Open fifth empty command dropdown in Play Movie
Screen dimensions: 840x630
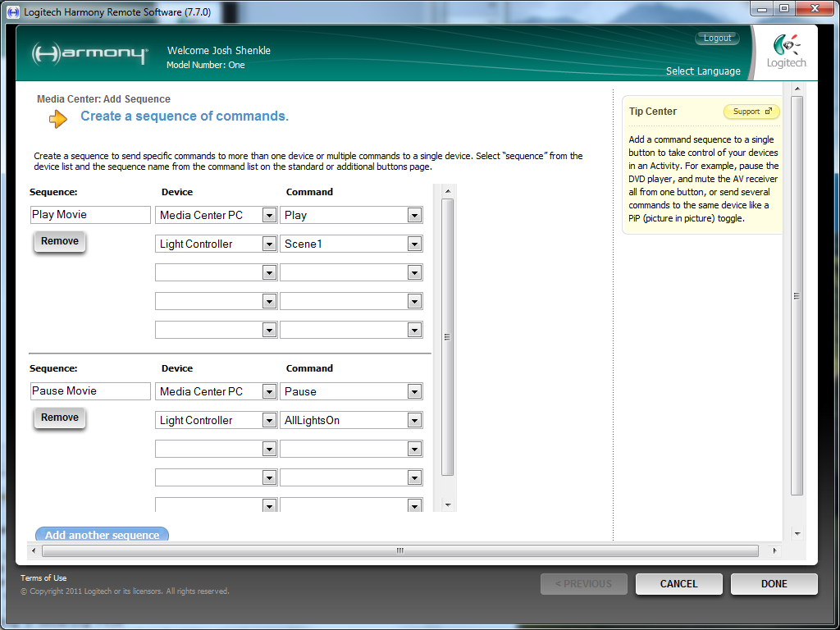click(x=351, y=330)
